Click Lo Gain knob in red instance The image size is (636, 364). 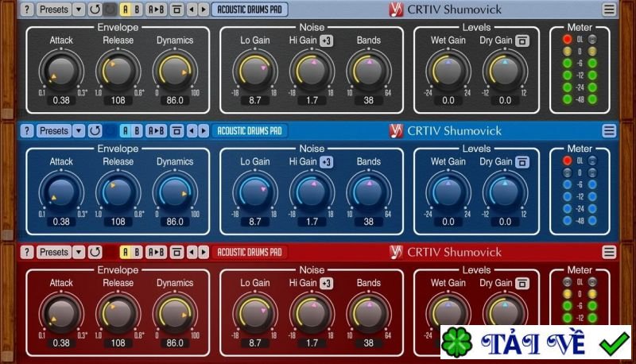click(x=254, y=314)
